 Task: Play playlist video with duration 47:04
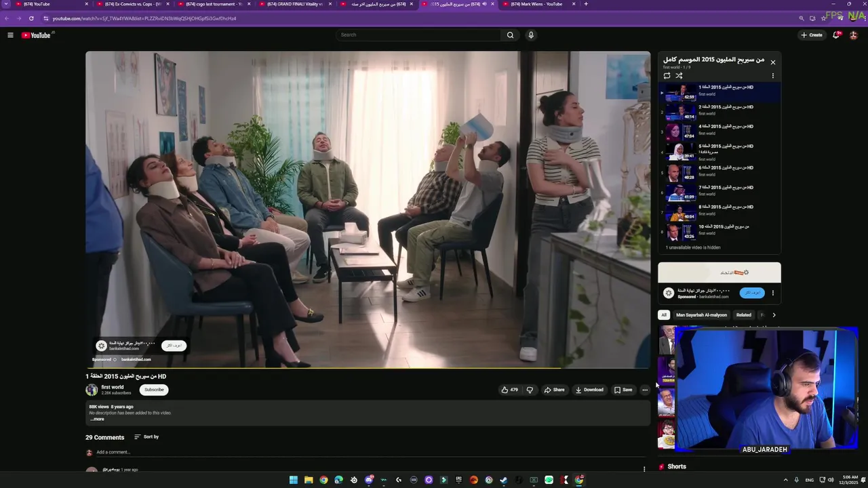click(719, 131)
